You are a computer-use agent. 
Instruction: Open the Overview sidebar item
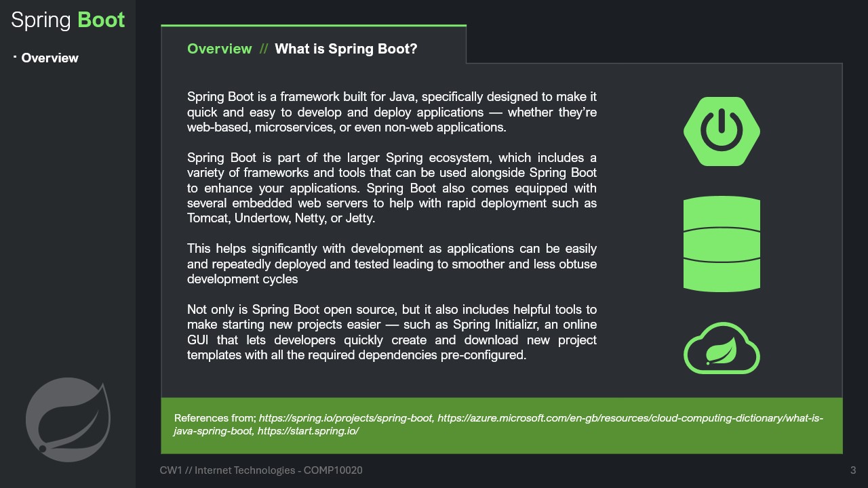[50, 58]
